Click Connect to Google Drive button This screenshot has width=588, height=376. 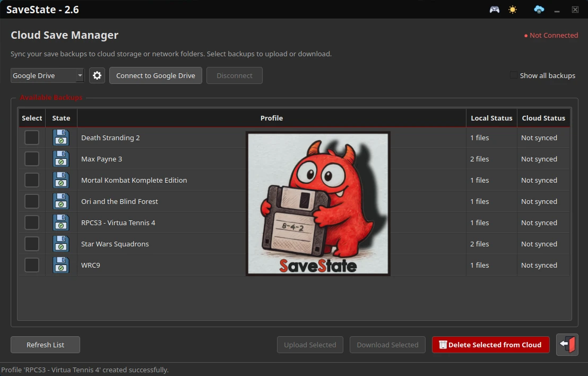155,75
